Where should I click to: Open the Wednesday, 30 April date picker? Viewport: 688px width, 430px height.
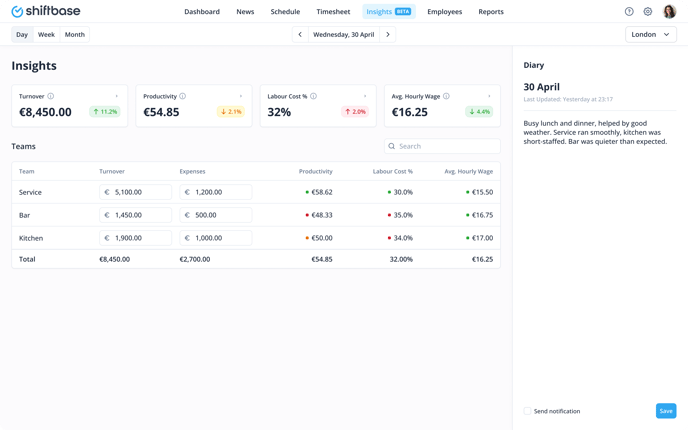click(x=343, y=34)
